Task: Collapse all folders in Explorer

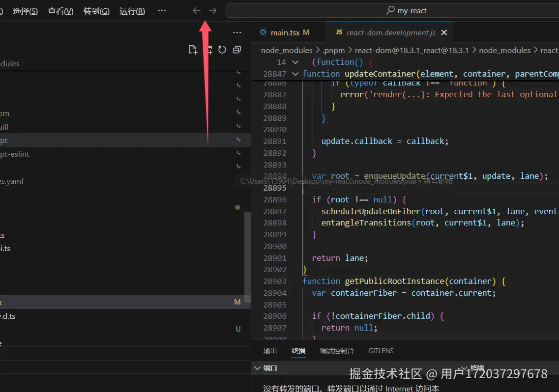Action: 237,50
